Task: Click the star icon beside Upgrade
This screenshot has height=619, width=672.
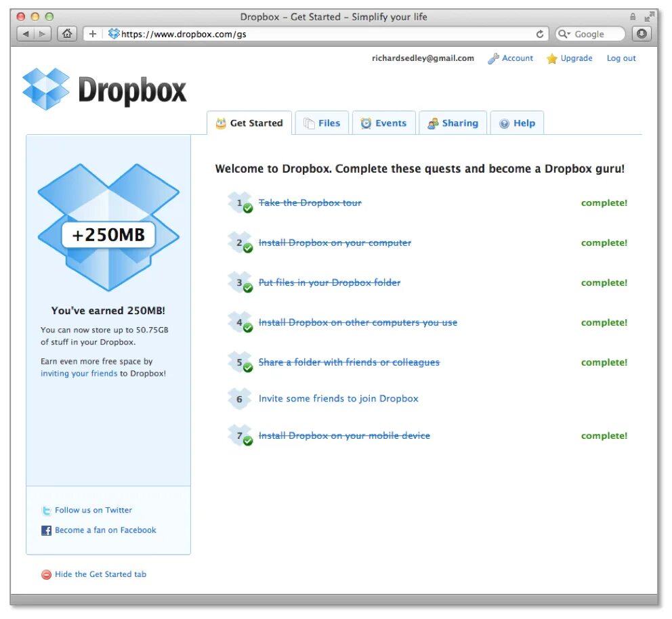Action: (x=551, y=58)
